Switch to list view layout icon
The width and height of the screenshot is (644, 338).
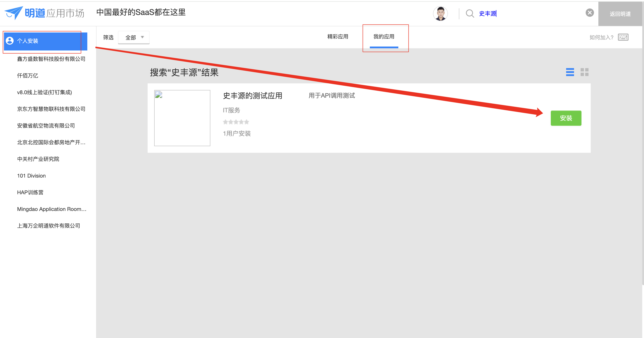(x=570, y=72)
